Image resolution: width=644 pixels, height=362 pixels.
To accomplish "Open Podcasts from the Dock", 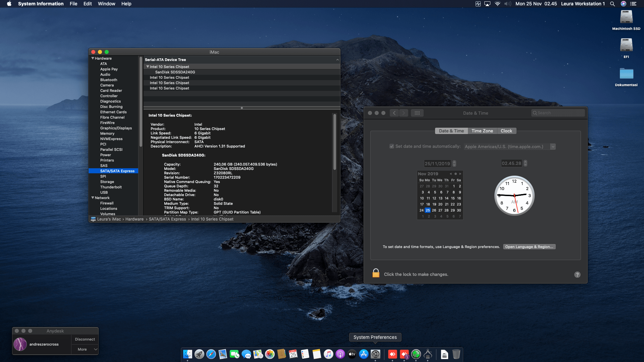I will (x=340, y=354).
